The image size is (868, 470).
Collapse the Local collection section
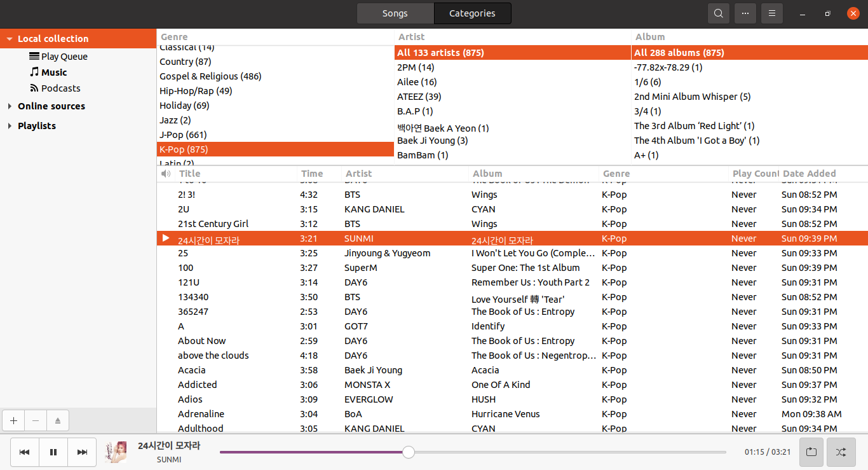point(10,39)
